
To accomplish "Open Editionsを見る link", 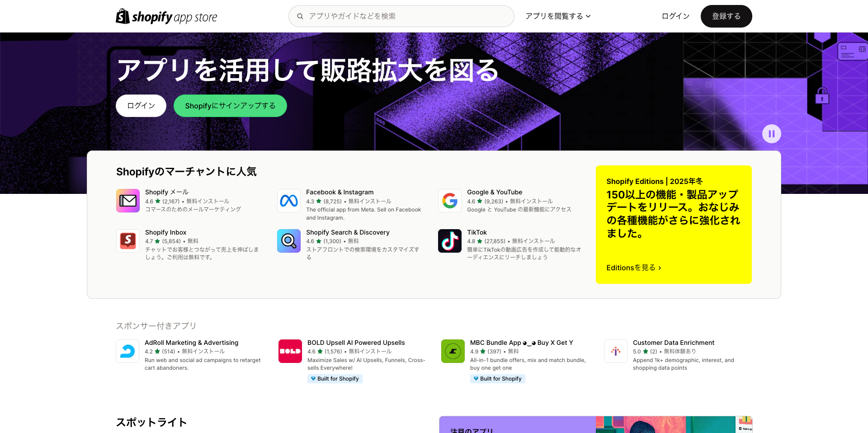I will click(x=634, y=268).
